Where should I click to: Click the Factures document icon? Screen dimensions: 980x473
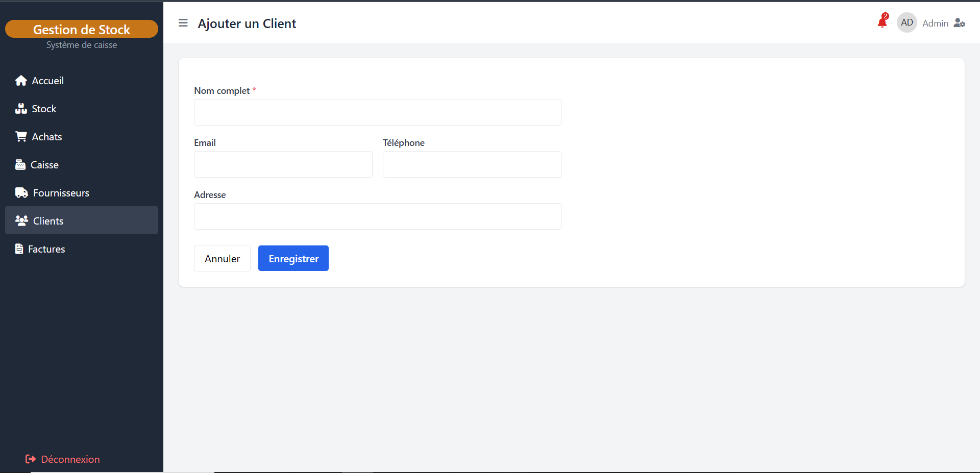click(x=19, y=249)
